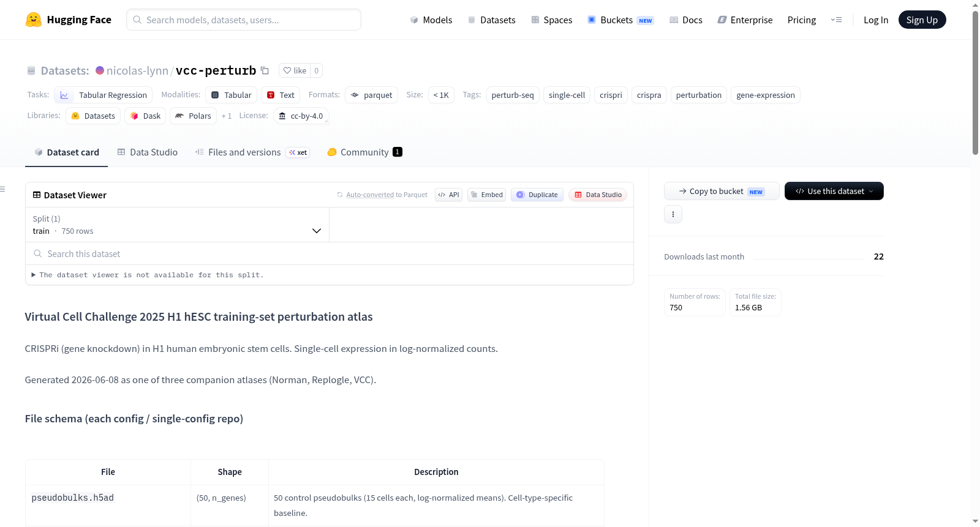980x527 pixels.
Task: Click the like count 0
Action: [316, 70]
